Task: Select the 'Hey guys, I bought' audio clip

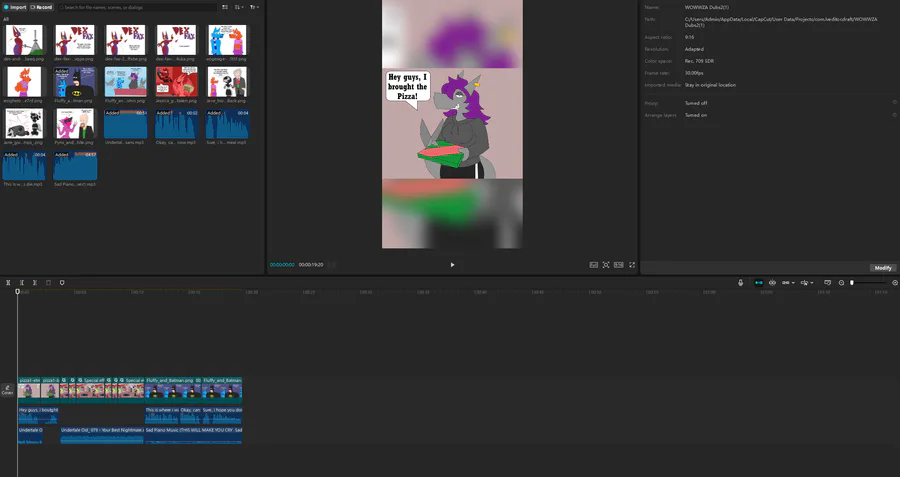Action: coord(38,416)
